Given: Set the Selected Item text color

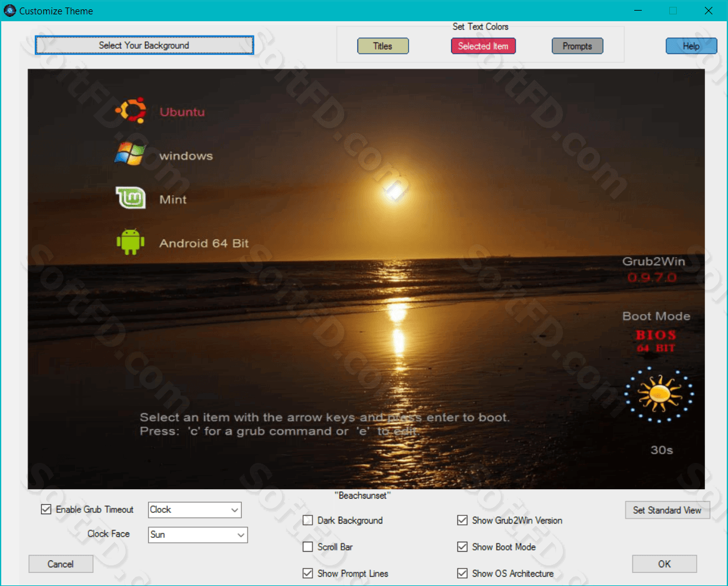Looking at the screenshot, I should point(483,46).
